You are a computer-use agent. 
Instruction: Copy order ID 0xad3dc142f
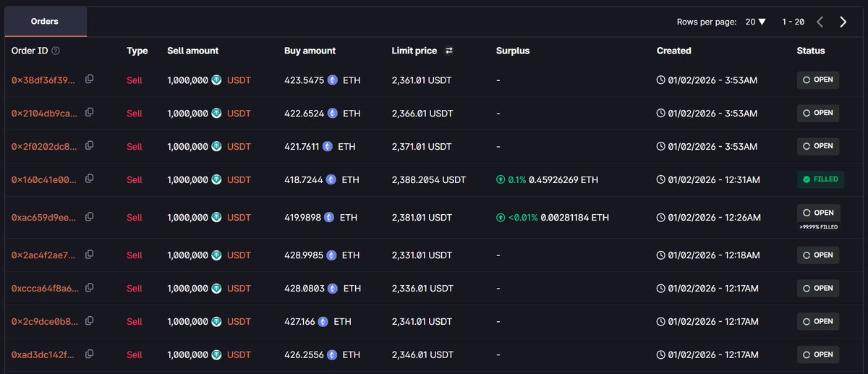pos(90,354)
